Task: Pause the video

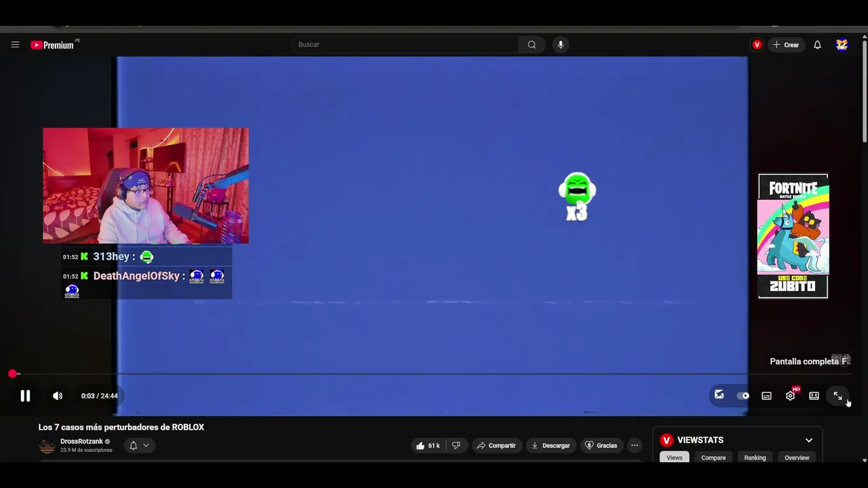Action: pos(25,396)
